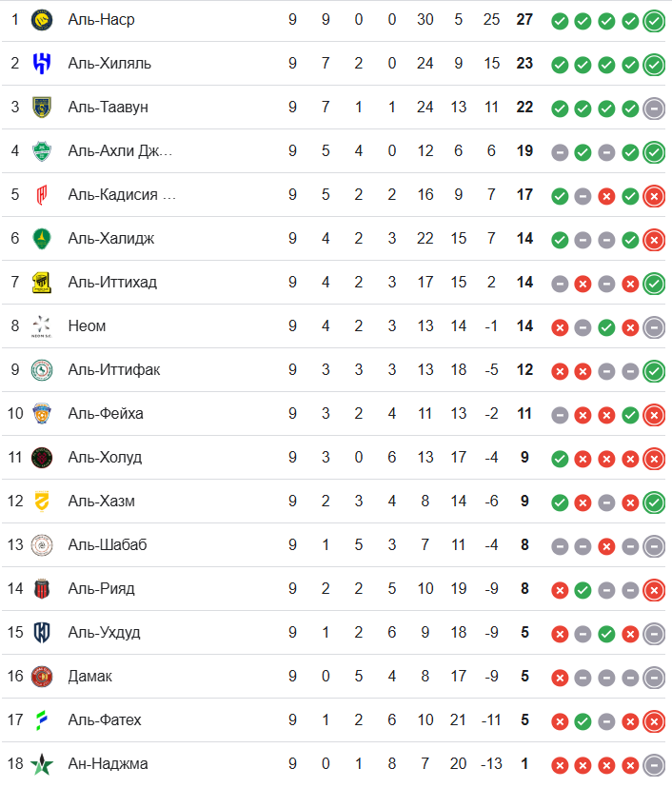Open the outlined latest draw icon for Аль-Таавун

(653, 108)
